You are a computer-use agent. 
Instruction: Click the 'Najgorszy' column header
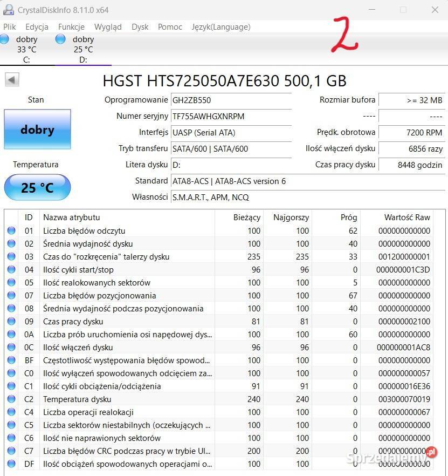[x=287, y=217]
